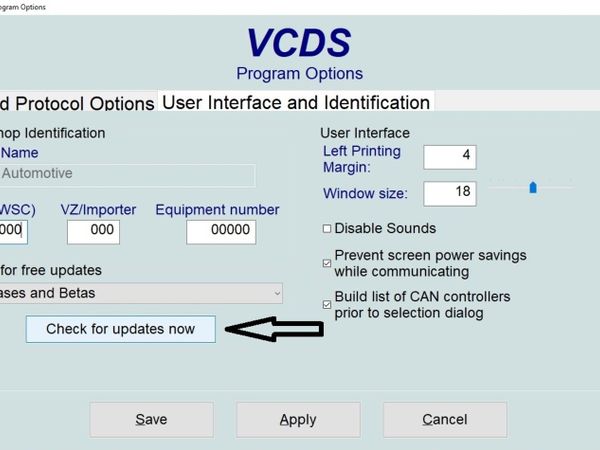Click the VCDS title heading
600x450 pixels.
(x=300, y=43)
